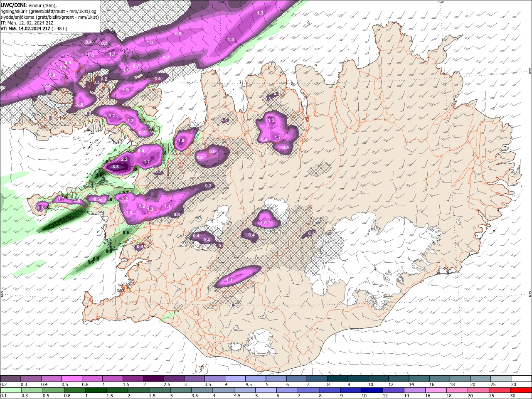Pick rain legend dark blue swatch 10 to 12

pyautogui.click(x=372, y=390)
